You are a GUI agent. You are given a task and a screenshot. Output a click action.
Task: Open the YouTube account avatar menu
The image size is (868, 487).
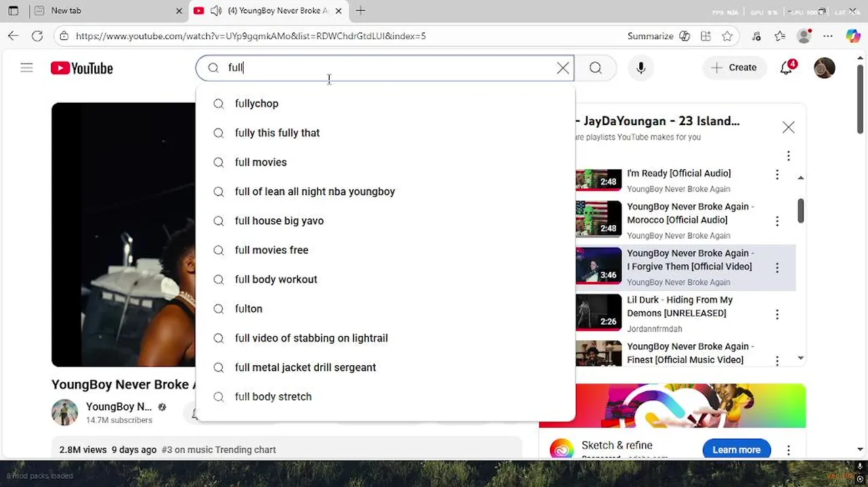[x=824, y=68]
